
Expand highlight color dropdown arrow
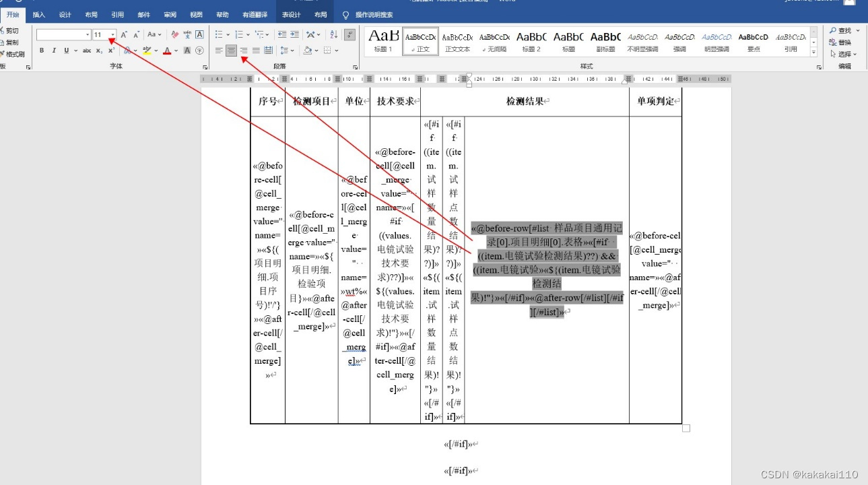pos(156,51)
